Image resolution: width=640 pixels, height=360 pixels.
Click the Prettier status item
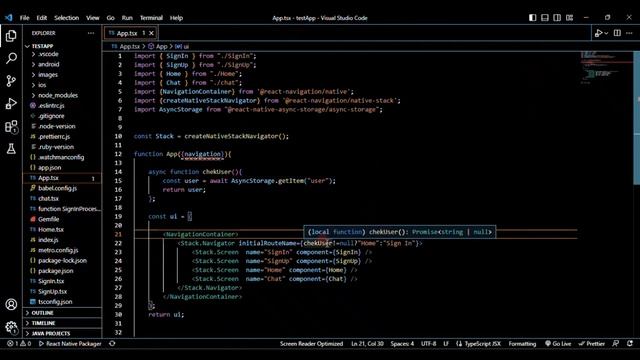592,344
